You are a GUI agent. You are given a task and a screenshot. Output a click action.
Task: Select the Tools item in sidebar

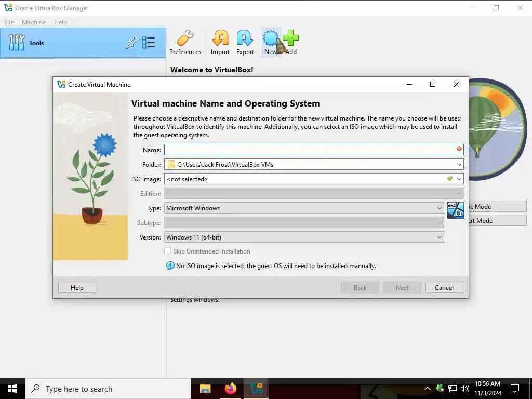click(83, 43)
